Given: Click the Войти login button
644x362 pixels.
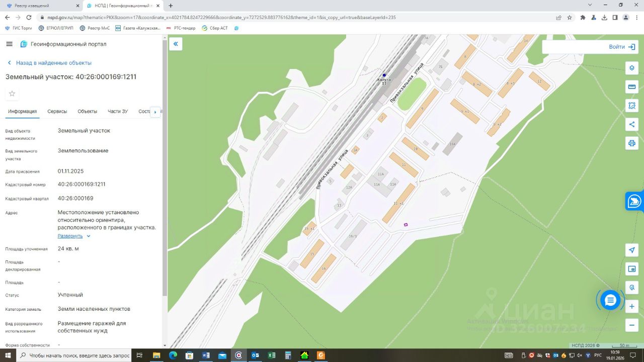Looking at the screenshot, I should pyautogui.click(x=622, y=47).
